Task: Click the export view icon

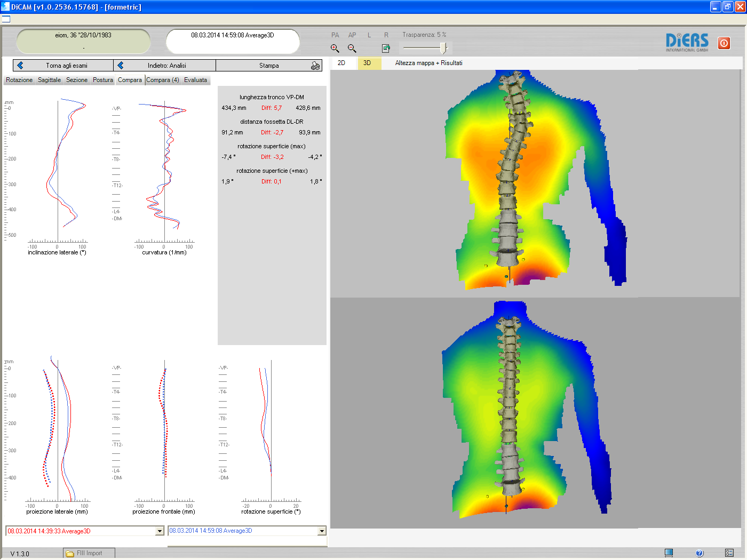Action: point(386,49)
